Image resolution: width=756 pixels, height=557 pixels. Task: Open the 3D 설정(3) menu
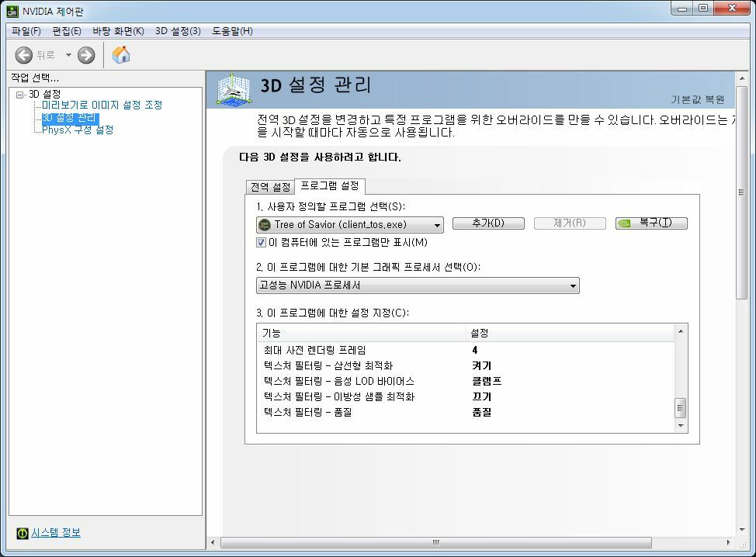pos(178,31)
